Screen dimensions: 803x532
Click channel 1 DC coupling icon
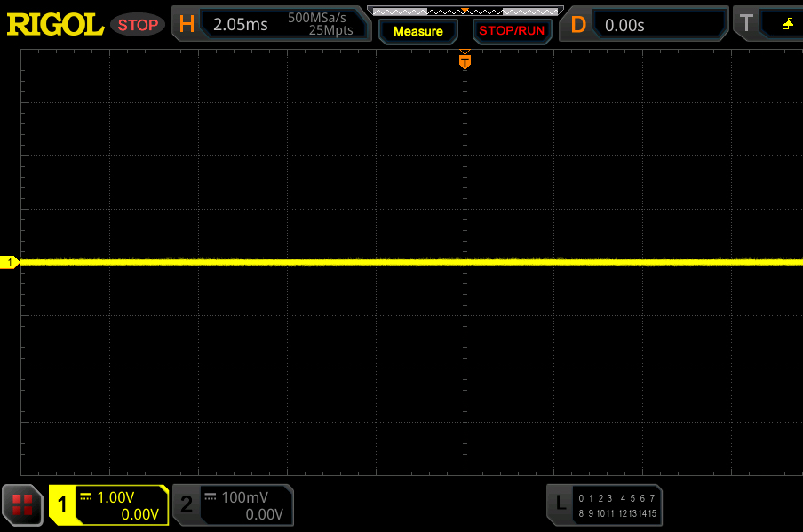tap(85, 496)
